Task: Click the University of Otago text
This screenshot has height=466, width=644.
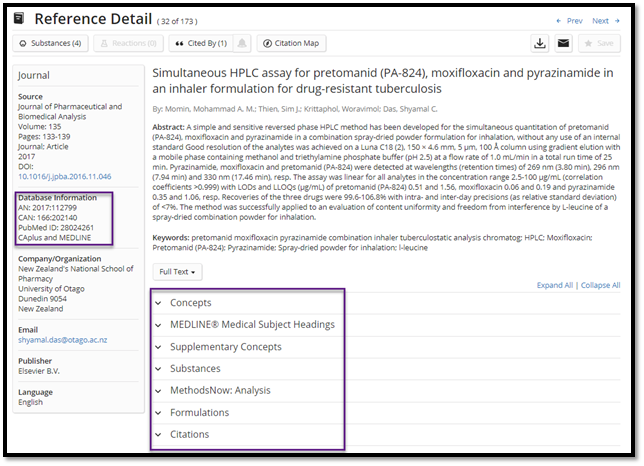Action: pyautogui.click(x=51, y=289)
